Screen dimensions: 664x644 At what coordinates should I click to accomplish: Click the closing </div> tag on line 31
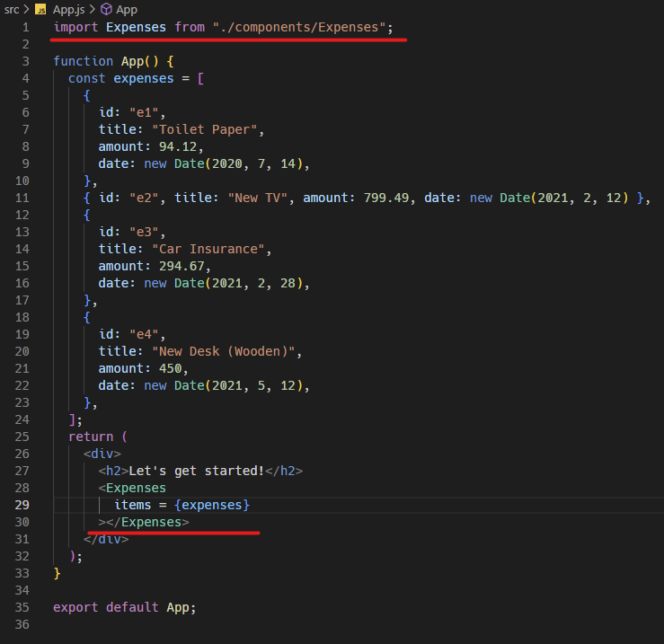coord(106,540)
